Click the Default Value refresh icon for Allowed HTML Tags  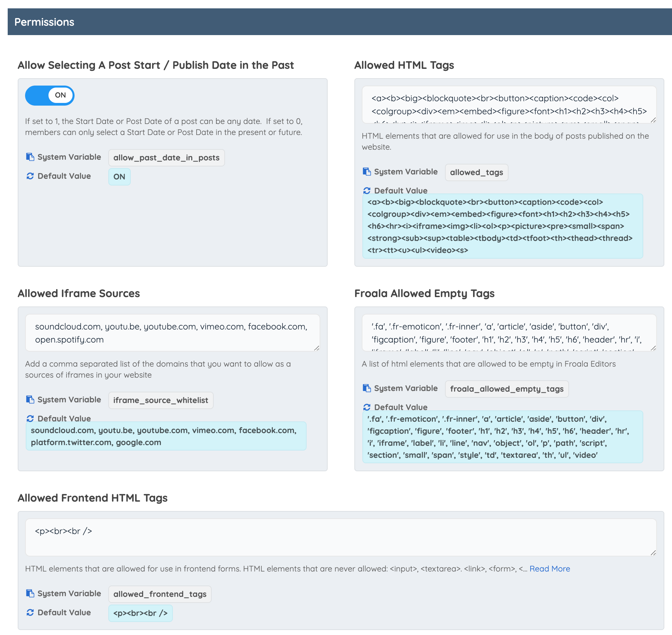[367, 190]
